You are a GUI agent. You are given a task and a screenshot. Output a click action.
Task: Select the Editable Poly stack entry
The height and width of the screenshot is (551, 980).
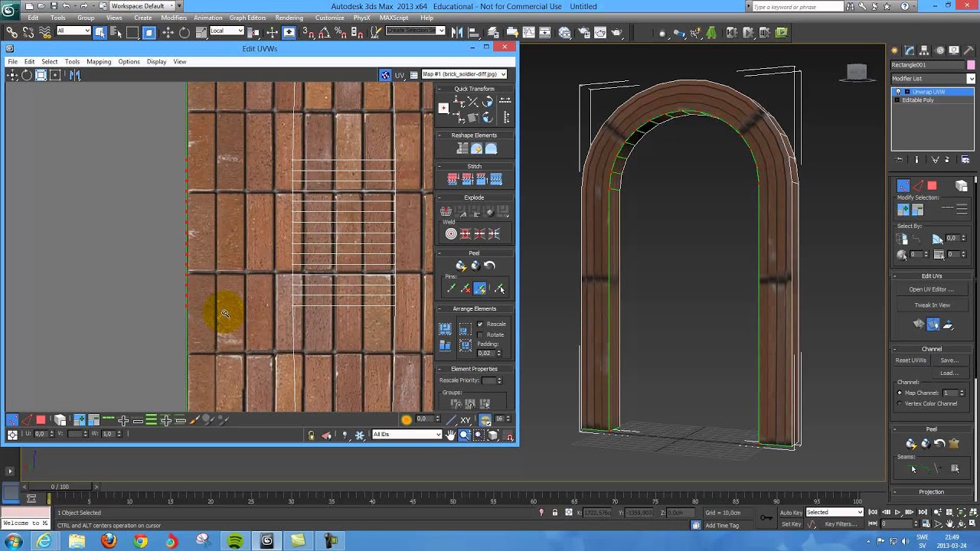[x=918, y=100]
